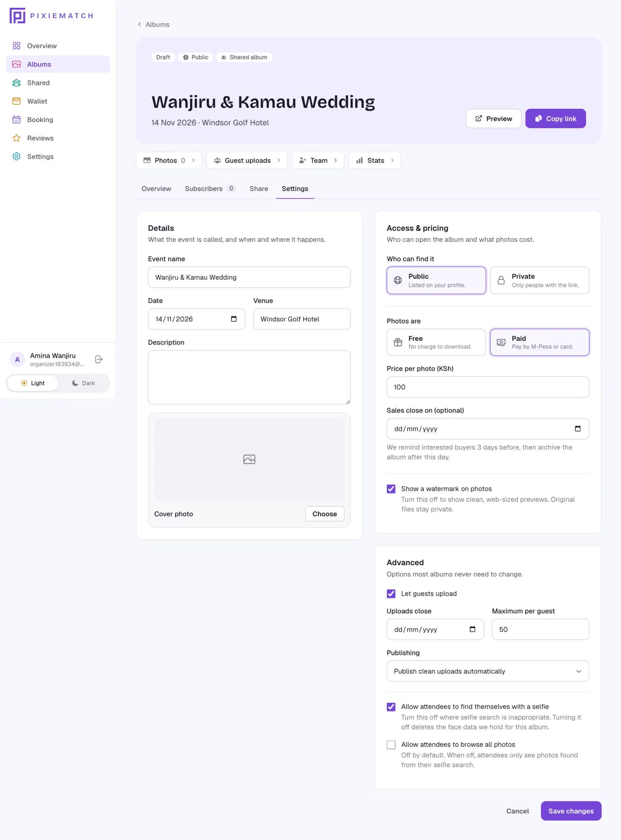Click the sign-out icon beside Amina Wanjiru
This screenshot has height=840, width=621.
[x=99, y=359]
